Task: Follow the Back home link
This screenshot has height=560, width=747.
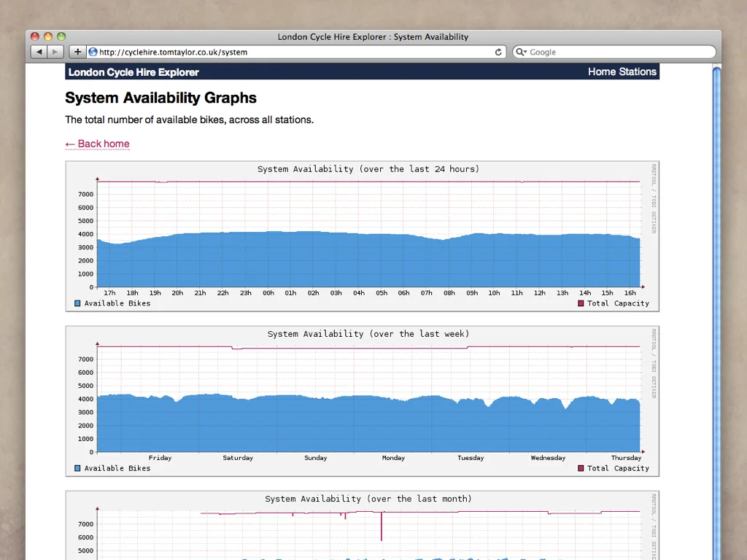Action: click(97, 144)
